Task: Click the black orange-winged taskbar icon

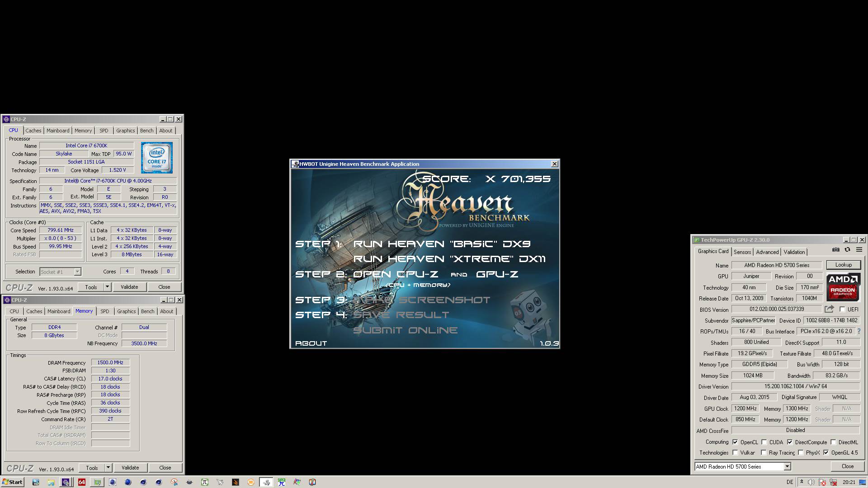Action: click(235, 482)
